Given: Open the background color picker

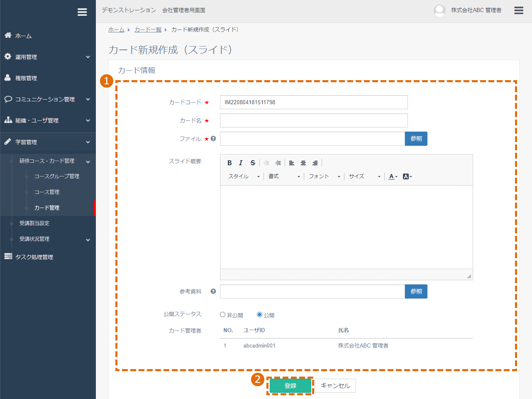Looking at the screenshot, I should click(407, 176).
